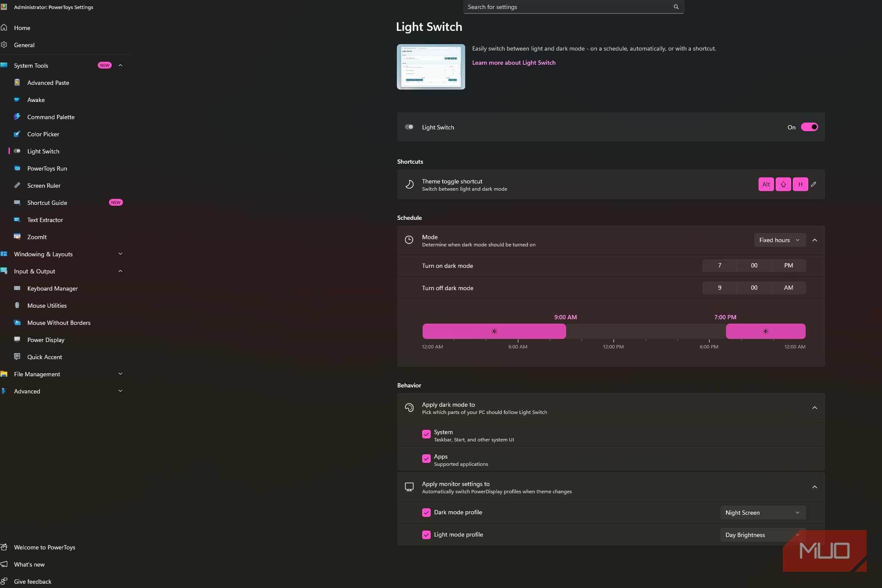Screen dimensions: 882x588
Task: Uncheck the Apps checkbox
Action: click(426, 459)
